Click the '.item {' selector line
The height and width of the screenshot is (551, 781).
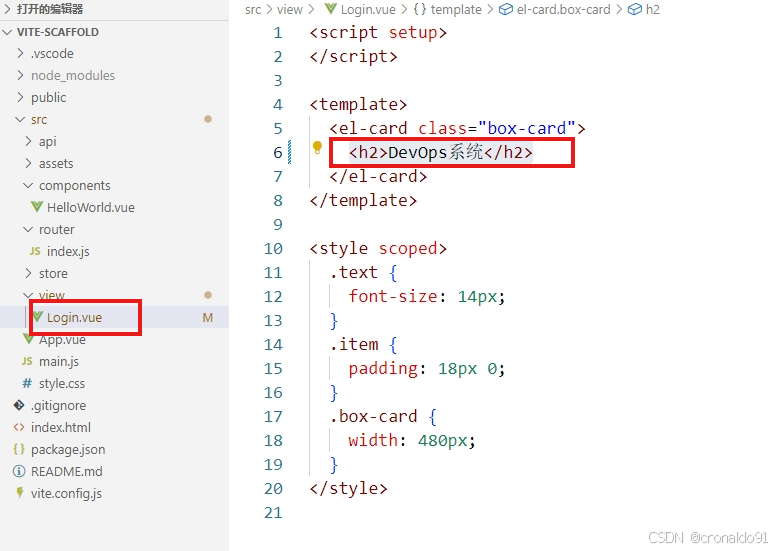pos(363,344)
